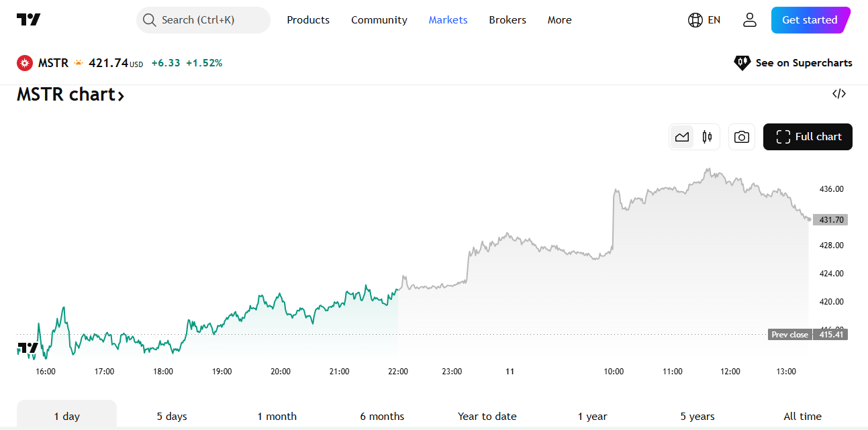Click the 428.00 price axis label
868x430 pixels.
click(x=832, y=246)
